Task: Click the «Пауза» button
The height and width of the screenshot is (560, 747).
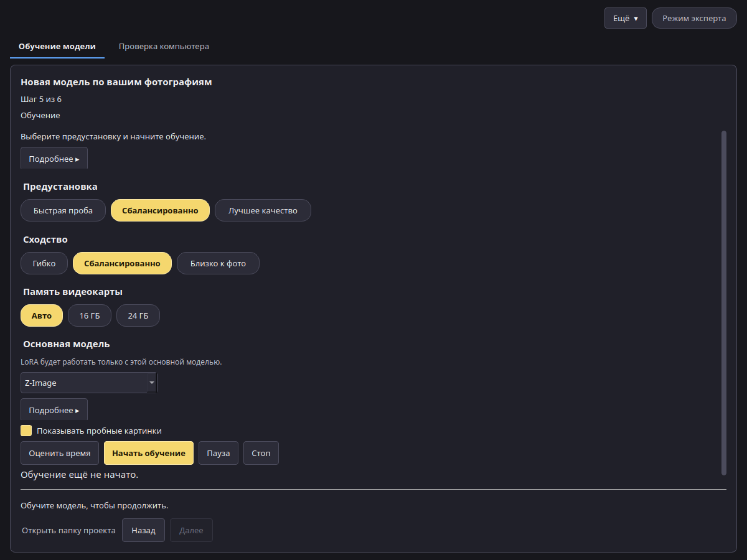Action: [x=218, y=453]
